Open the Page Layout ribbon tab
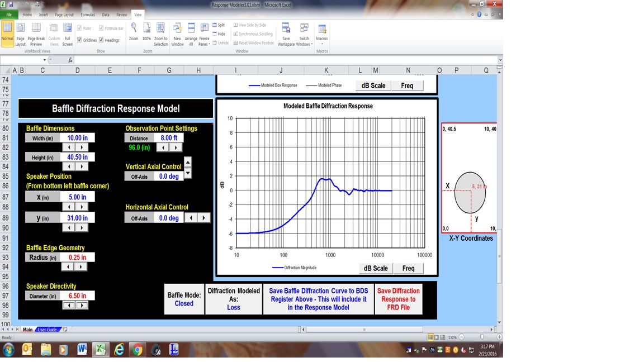This screenshot has height=362, width=644. (x=64, y=15)
